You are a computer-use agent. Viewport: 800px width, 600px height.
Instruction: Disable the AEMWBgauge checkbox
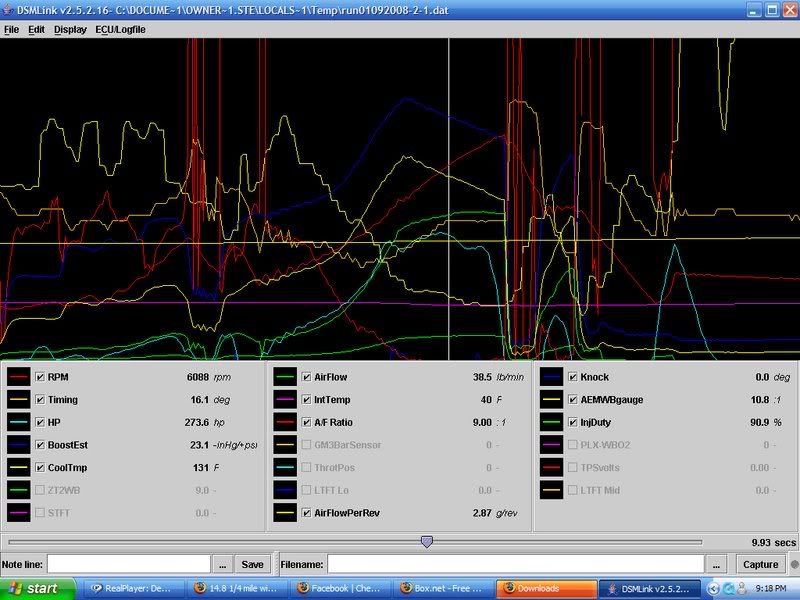[573, 399]
